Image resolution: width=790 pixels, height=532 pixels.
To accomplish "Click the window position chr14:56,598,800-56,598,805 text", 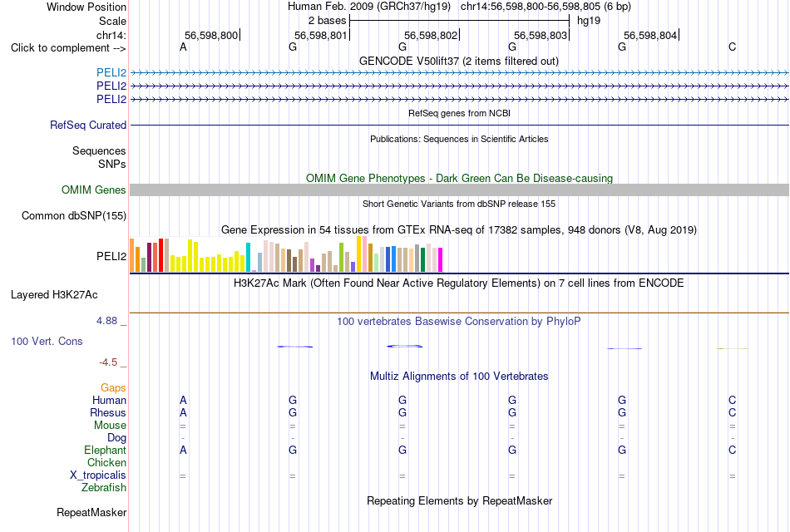I will (546, 7).
